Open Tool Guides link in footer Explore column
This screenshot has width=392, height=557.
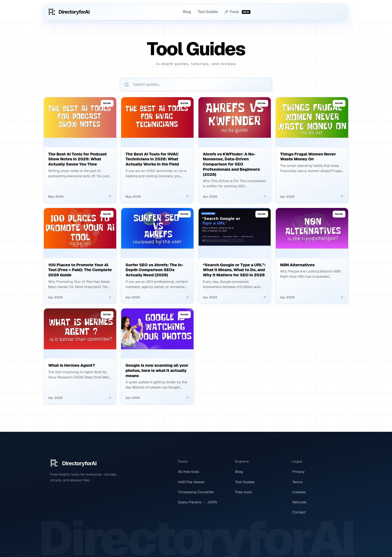(245, 482)
